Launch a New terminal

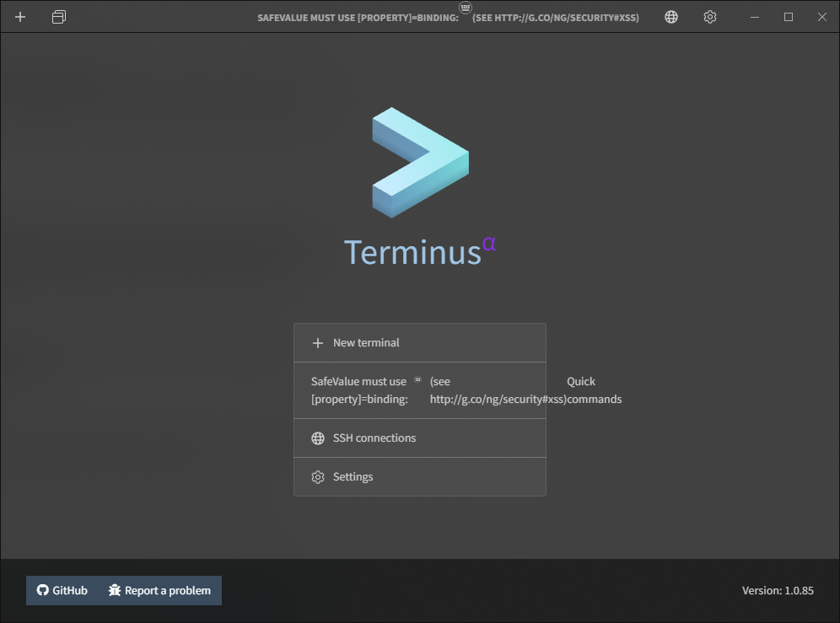[366, 342]
